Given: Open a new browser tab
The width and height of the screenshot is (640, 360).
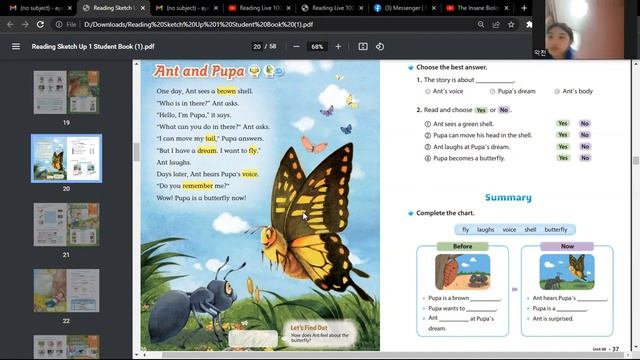Looking at the screenshot, I should coord(524,8).
